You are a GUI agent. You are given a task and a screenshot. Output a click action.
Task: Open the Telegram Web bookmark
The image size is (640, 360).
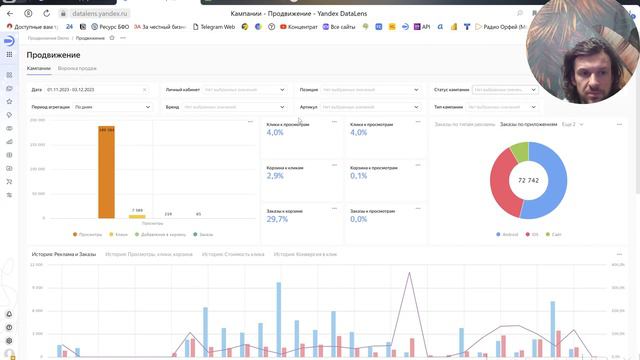point(214,27)
